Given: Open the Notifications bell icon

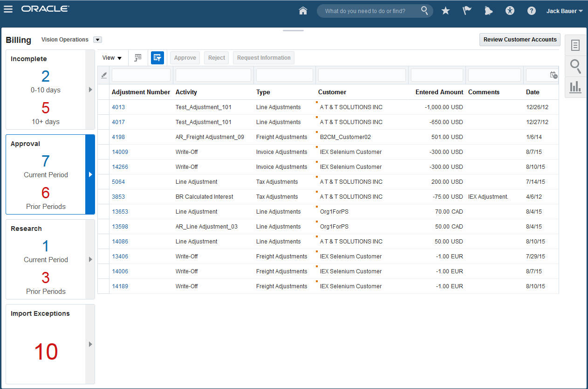Looking at the screenshot, I should tap(488, 11).
